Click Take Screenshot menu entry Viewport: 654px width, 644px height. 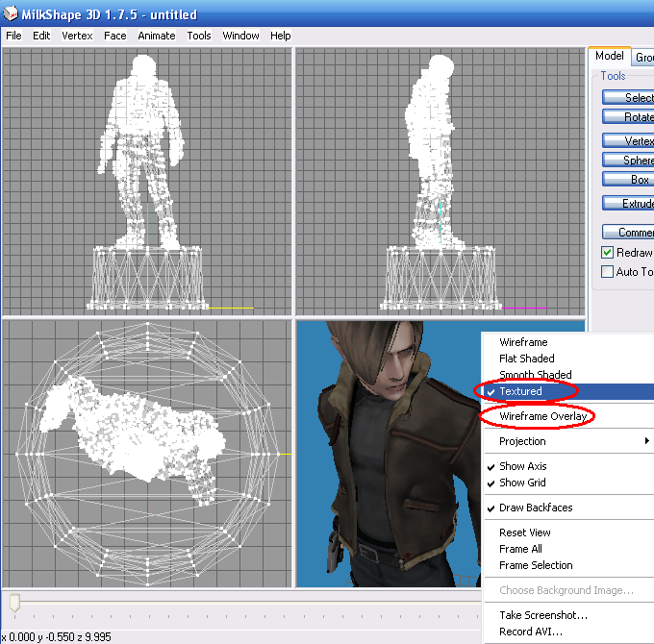tap(543, 615)
